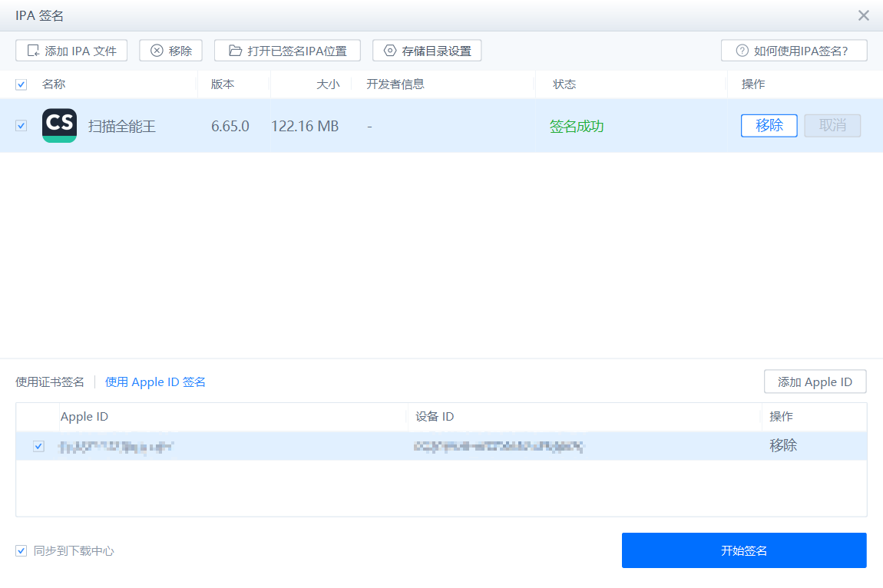Switch to 使用证书签名 tab
The width and height of the screenshot is (883, 588).
click(50, 382)
